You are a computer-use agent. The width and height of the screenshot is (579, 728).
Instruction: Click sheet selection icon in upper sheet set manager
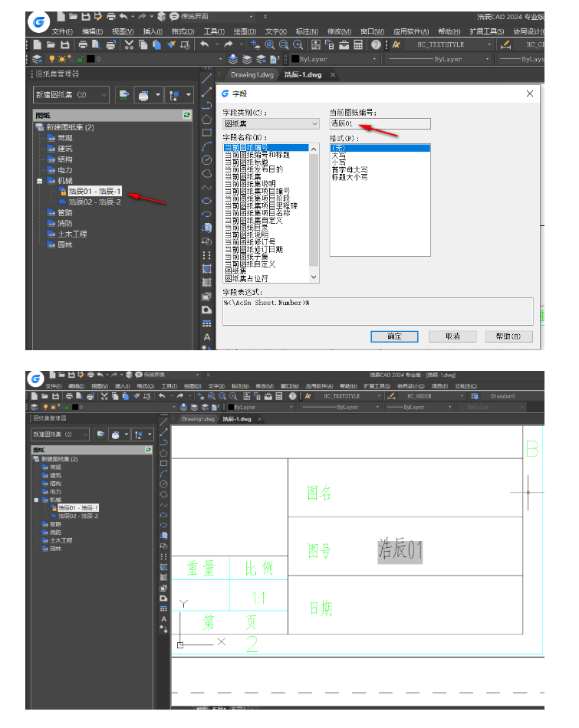[x=174, y=95]
